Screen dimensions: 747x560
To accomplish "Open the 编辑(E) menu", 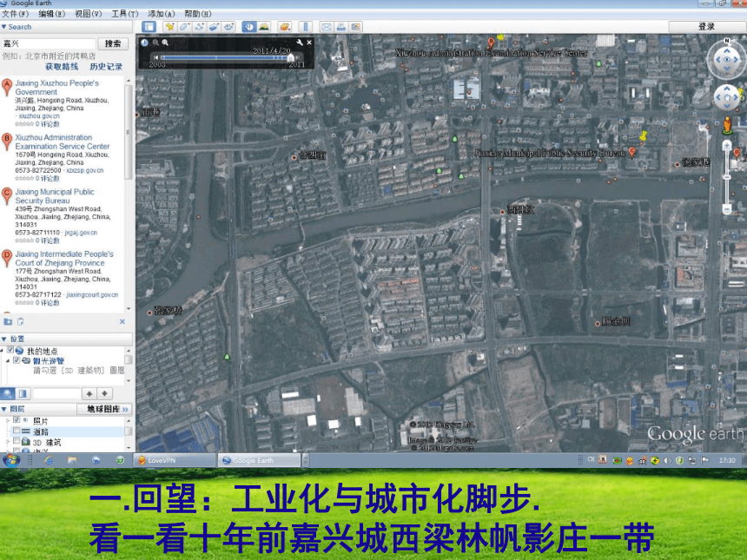I will coord(51,14).
